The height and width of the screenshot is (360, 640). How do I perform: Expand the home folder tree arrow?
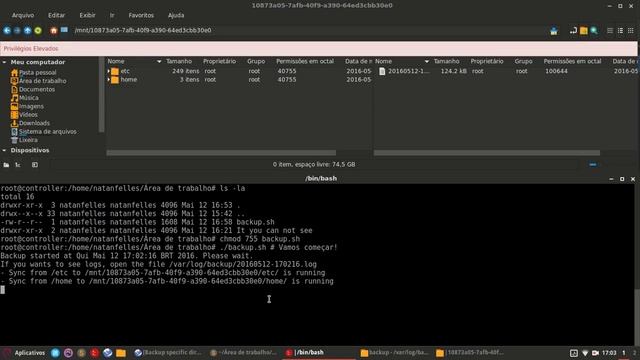point(109,80)
